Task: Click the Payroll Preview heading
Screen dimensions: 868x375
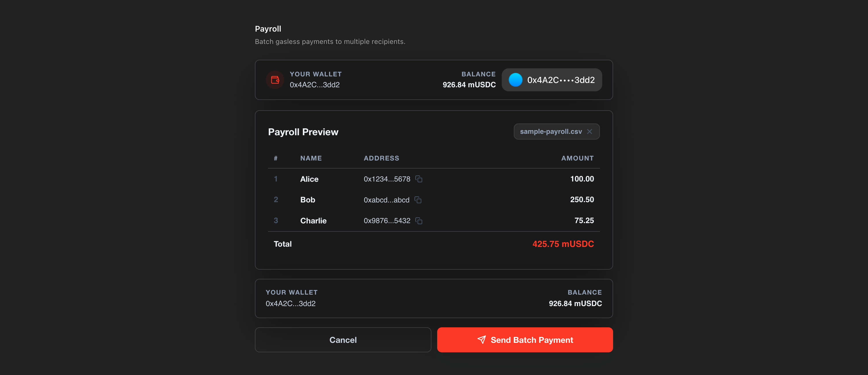Action: pos(303,132)
